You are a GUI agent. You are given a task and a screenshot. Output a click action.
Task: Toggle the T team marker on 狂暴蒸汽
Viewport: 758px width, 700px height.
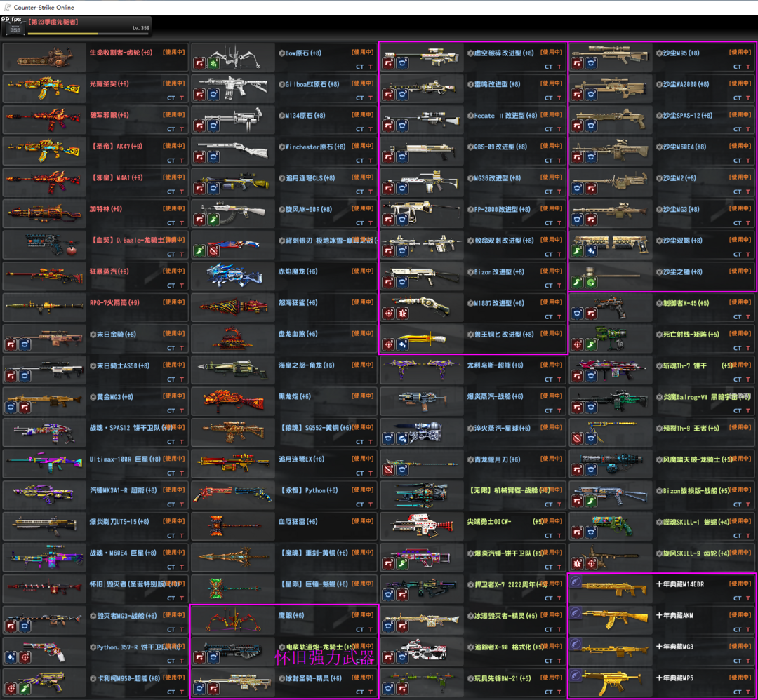tap(182, 285)
